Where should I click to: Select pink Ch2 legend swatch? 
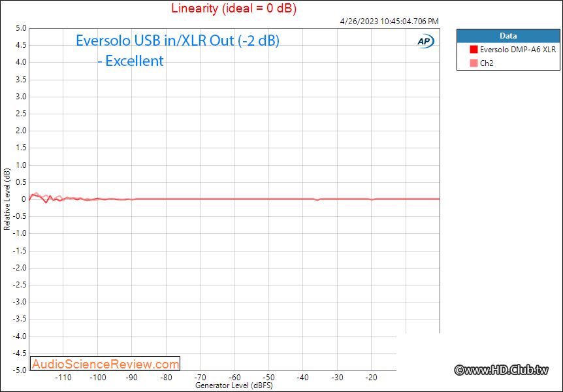tap(474, 63)
